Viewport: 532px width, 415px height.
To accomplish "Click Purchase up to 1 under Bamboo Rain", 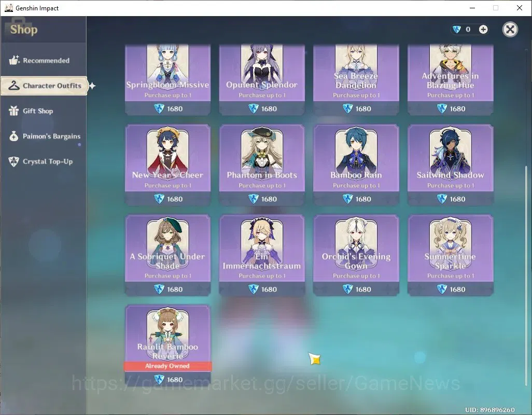I will coord(356,186).
